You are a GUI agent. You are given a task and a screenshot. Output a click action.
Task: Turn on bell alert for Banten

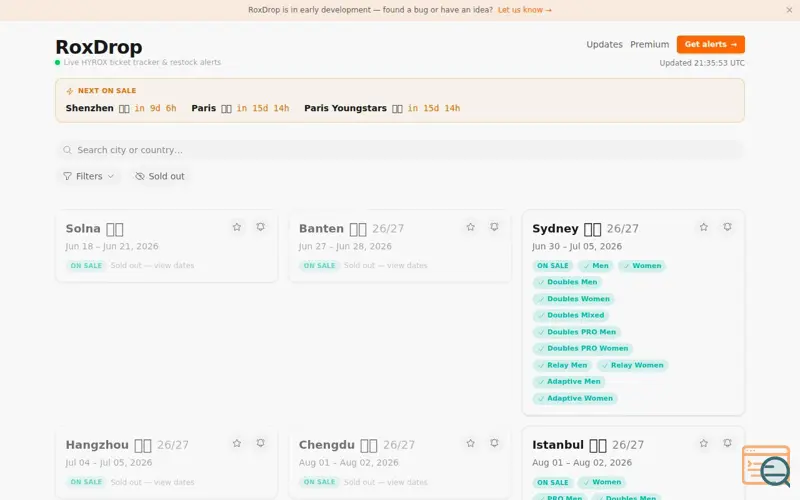click(x=494, y=227)
